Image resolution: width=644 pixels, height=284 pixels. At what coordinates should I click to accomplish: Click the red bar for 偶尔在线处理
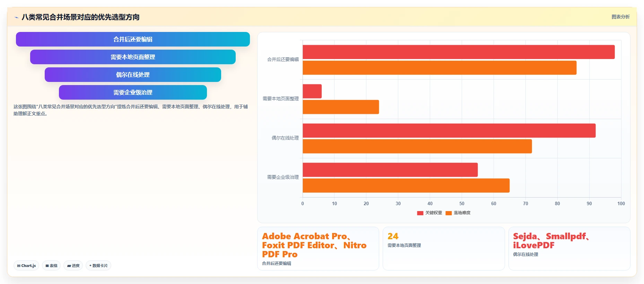click(449, 131)
